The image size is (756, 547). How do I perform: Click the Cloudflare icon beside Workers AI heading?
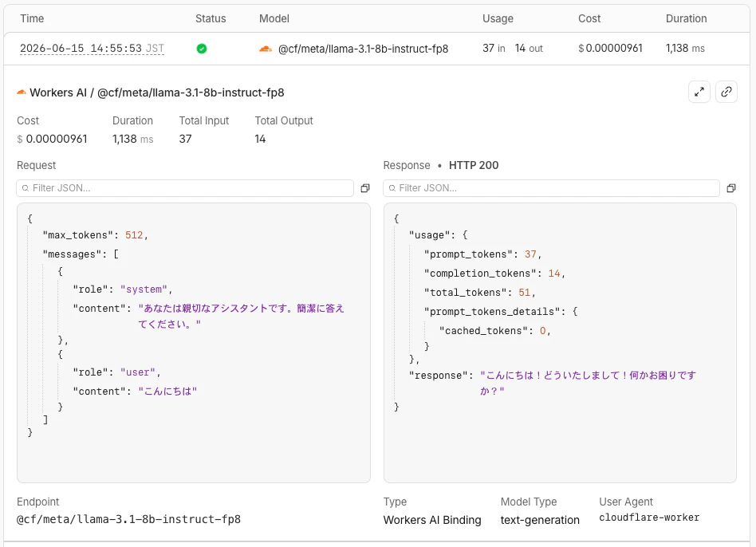click(x=22, y=92)
